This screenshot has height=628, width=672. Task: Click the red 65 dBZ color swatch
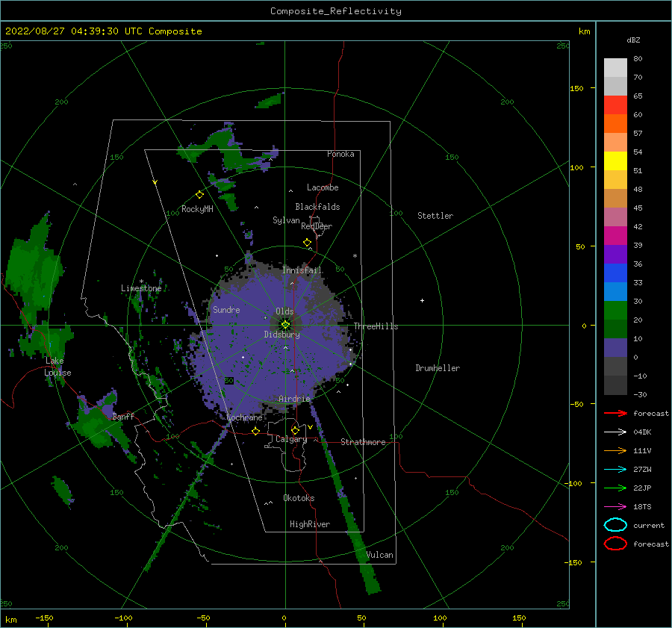coord(615,105)
